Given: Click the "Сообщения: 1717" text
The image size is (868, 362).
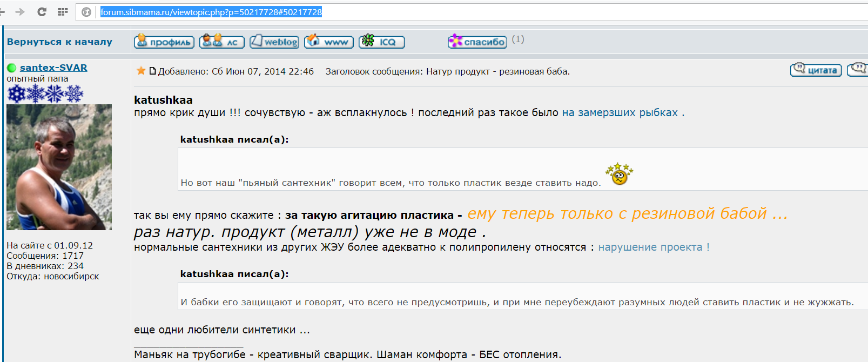Looking at the screenshot, I should point(45,256).
